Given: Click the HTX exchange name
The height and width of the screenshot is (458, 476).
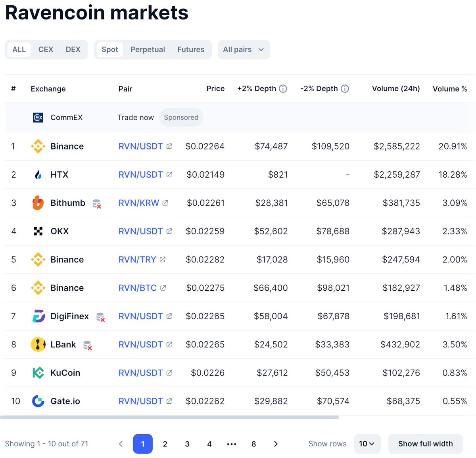Looking at the screenshot, I should point(59,174).
